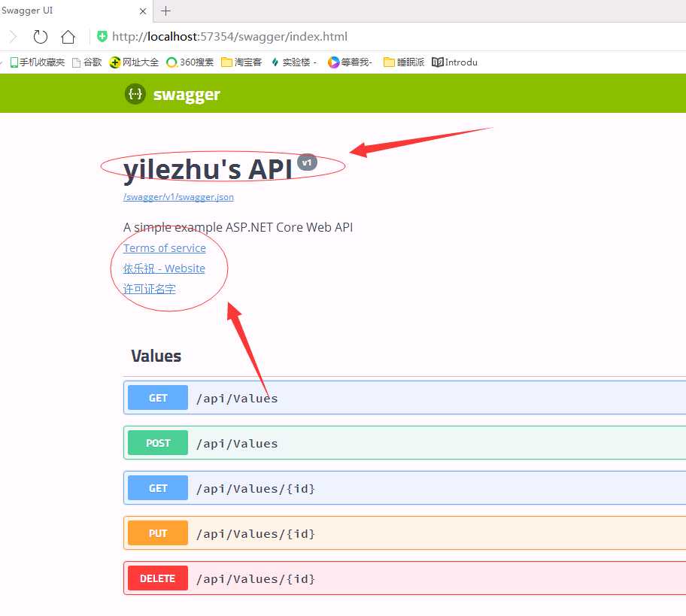Click the swagger logo icon
Viewport: 686px width, 616px height.
pos(135,93)
